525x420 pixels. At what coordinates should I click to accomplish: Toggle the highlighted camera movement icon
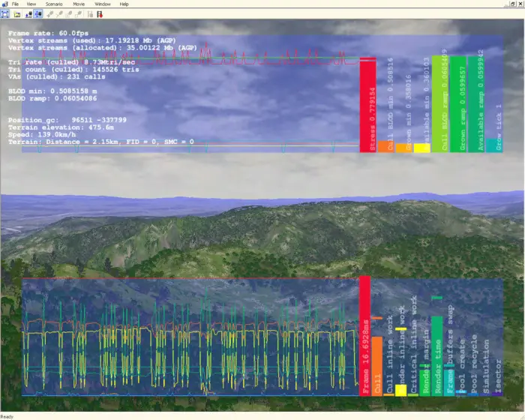coord(37,14)
